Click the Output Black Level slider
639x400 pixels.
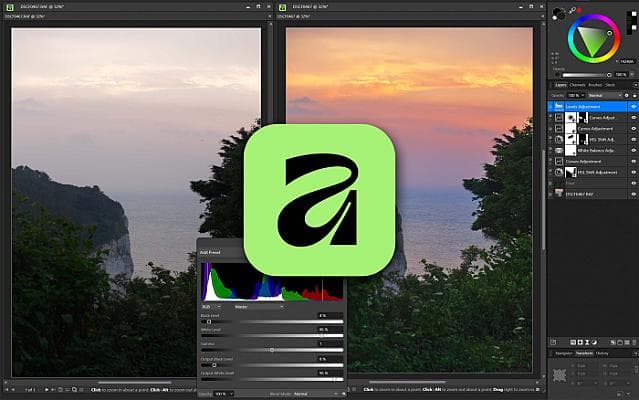click(272, 365)
